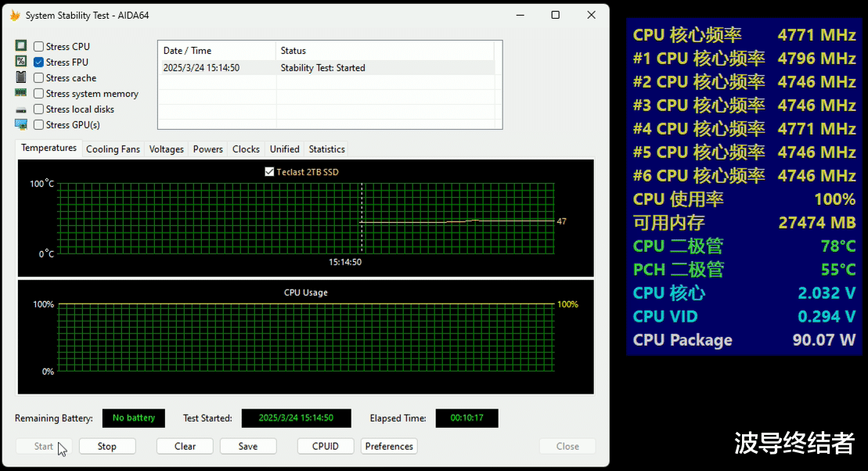This screenshot has height=471, width=868.
Task: Click the PCH 55°C reading in overlay
Action: click(x=838, y=270)
